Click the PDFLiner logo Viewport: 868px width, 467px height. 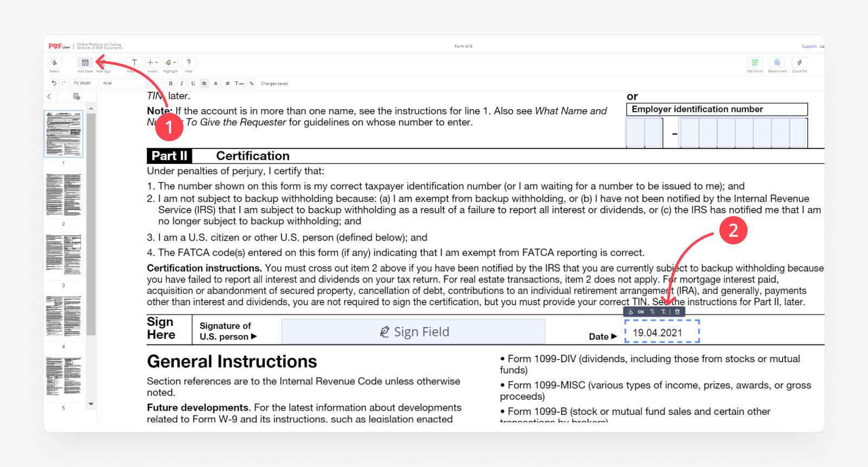click(x=59, y=46)
